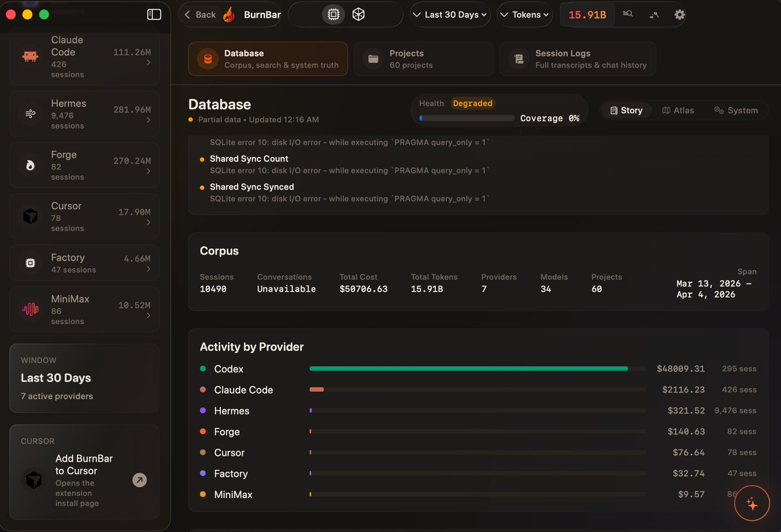
Task: Expand the Forge row chevron
Action: pyautogui.click(x=149, y=171)
